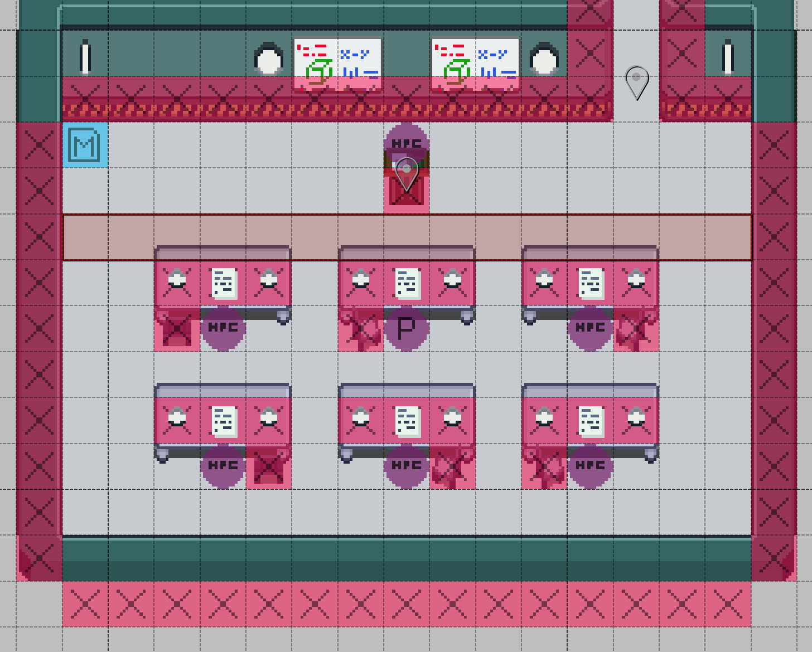This screenshot has height=652, width=812.
Task: Select the NPC marker under the bottom-left desk
Action: coord(223,466)
